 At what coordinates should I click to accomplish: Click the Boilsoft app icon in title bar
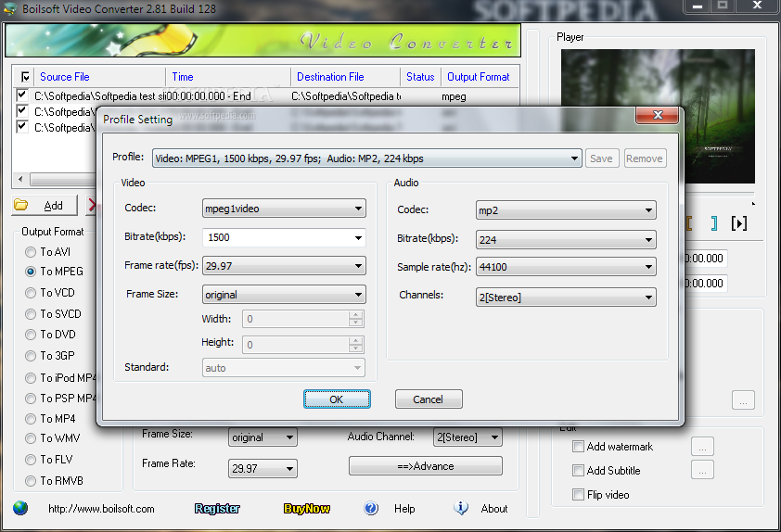click(10, 9)
